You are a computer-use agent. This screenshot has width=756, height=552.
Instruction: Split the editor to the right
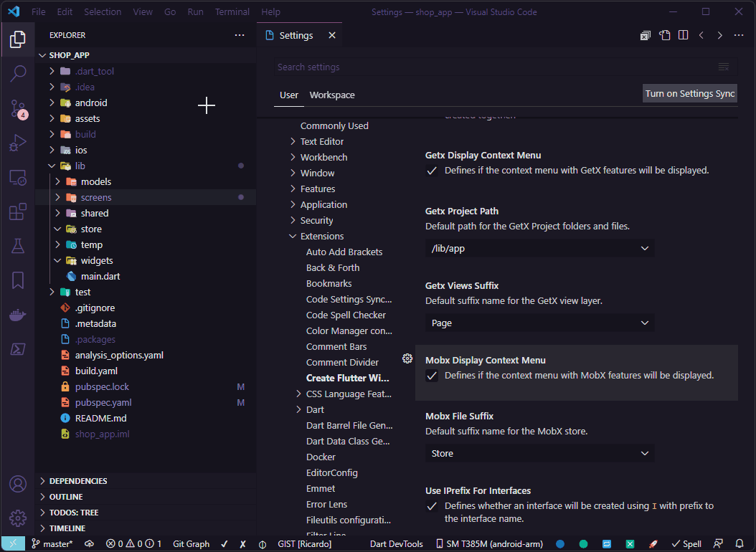coord(683,35)
